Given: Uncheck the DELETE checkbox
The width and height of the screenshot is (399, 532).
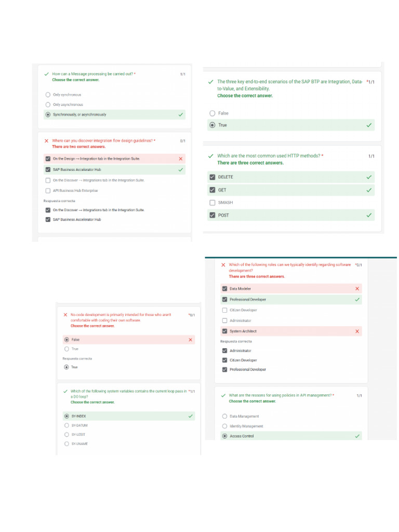Looking at the screenshot, I should coord(212,177).
